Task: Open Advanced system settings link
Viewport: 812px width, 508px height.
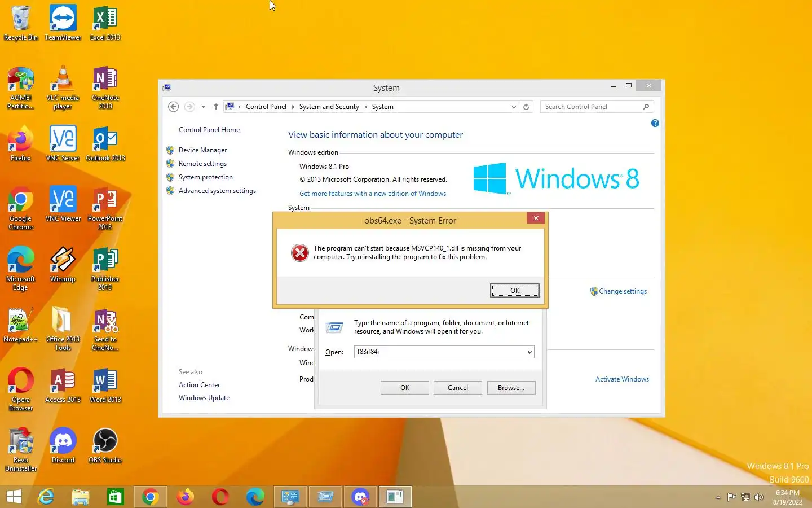Action: coord(217,191)
